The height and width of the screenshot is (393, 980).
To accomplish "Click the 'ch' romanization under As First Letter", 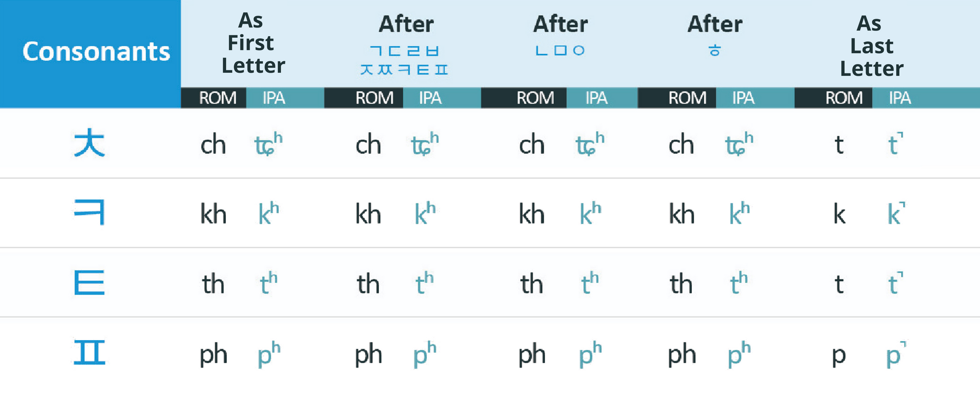I will click(x=213, y=145).
